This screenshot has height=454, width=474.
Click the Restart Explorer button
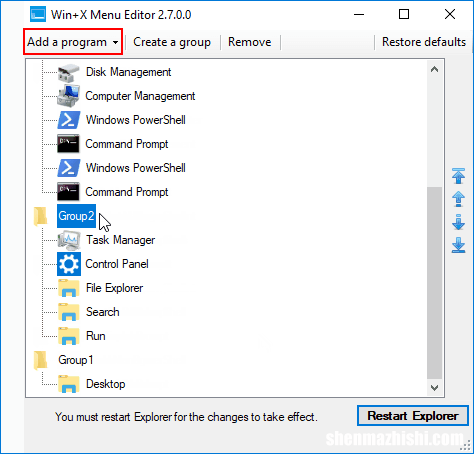tap(413, 416)
